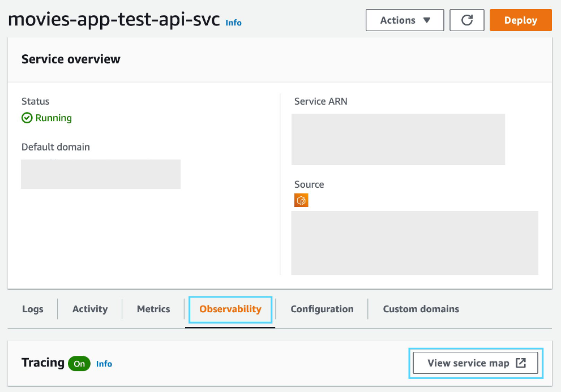The height and width of the screenshot is (392, 561).
Task: Click the View service map button
Action: 476,363
